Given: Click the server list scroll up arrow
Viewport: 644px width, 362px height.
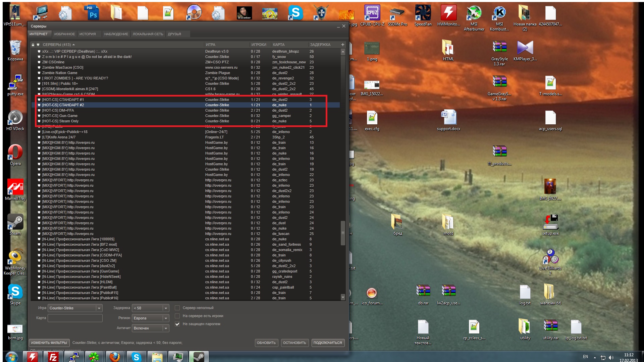Looking at the screenshot, I should point(343,52).
